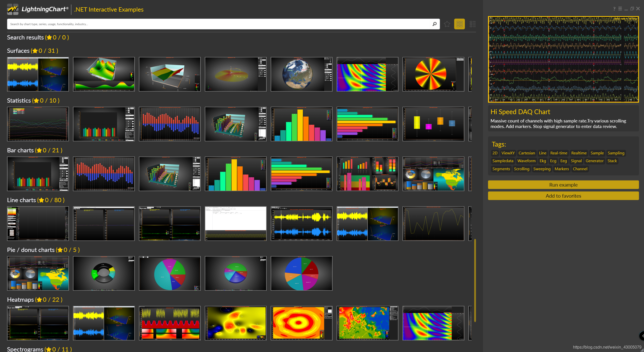Select the dashboard with map thumbnail in Bar charts
644x352 pixels.
(x=433, y=174)
